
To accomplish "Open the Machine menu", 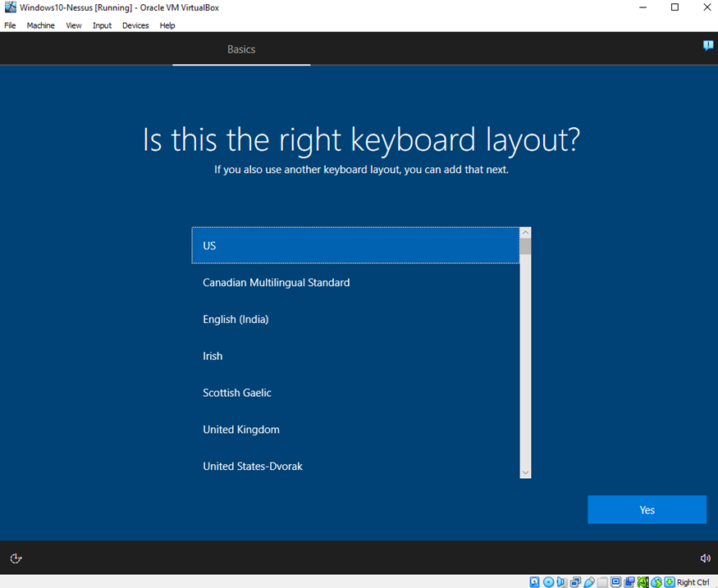I will 40,25.
